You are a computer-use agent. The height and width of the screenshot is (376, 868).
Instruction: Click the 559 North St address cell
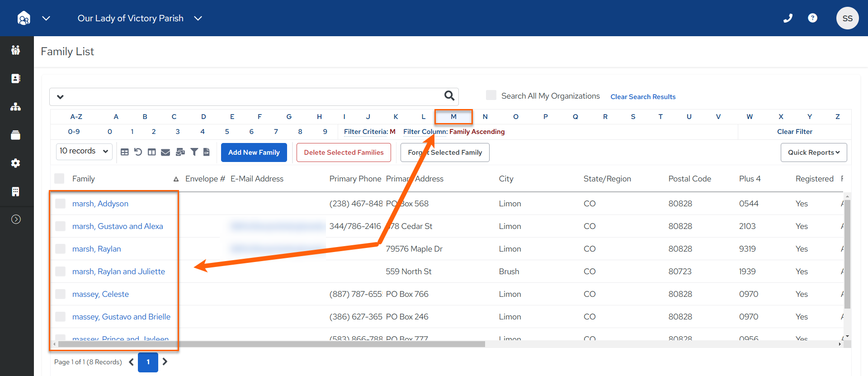pyautogui.click(x=409, y=271)
